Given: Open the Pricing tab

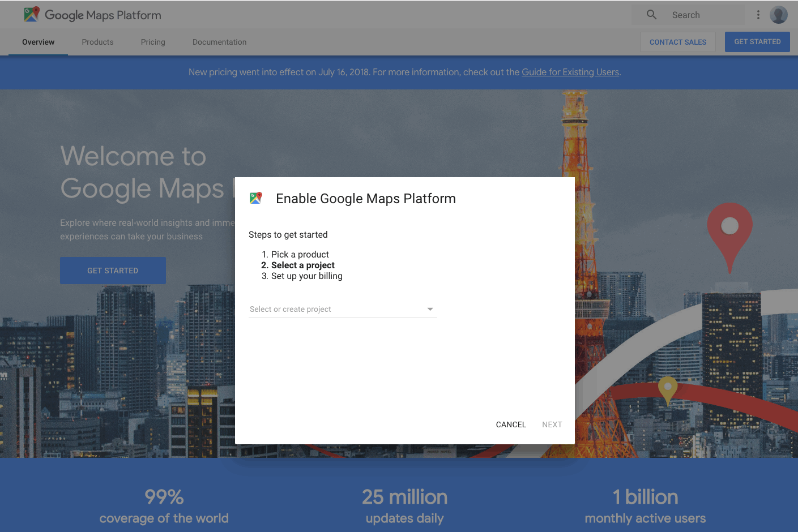Looking at the screenshot, I should pos(153,42).
